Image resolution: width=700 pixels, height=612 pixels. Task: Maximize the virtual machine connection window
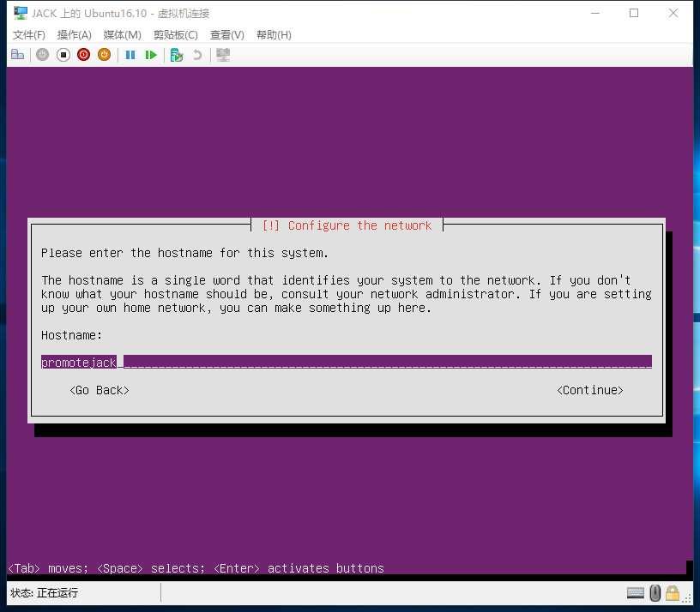coord(634,13)
